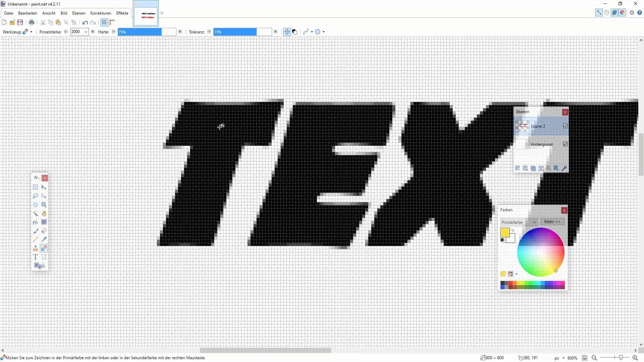Viewport: 644px width, 362px height.
Task: Select the Eraser tool
Action: [x=44, y=231]
